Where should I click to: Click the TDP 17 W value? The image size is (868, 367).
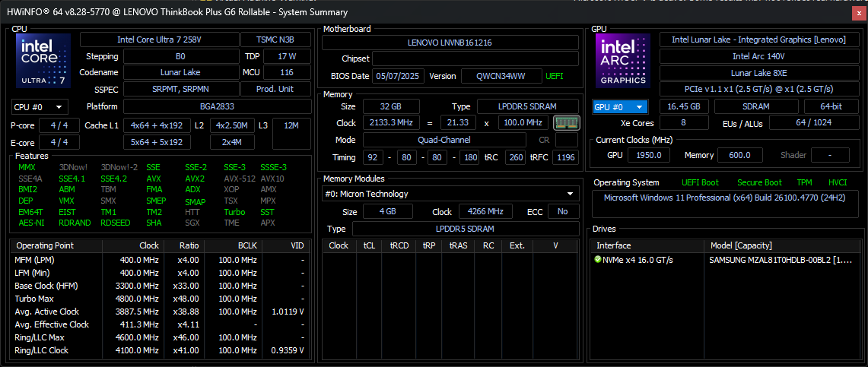click(x=287, y=56)
